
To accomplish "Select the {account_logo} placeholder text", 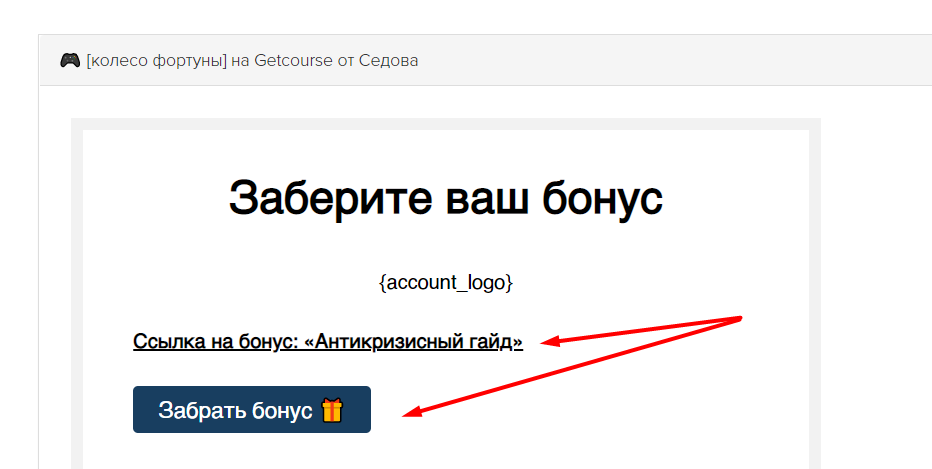I will (x=446, y=282).
